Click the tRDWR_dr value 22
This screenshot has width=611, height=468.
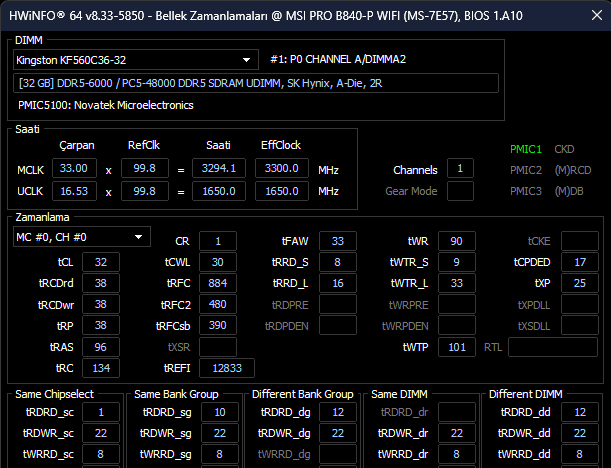(x=457, y=433)
